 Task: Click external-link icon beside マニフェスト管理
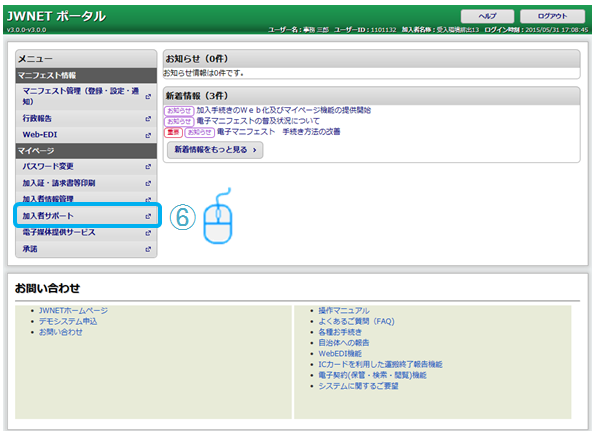148,97
